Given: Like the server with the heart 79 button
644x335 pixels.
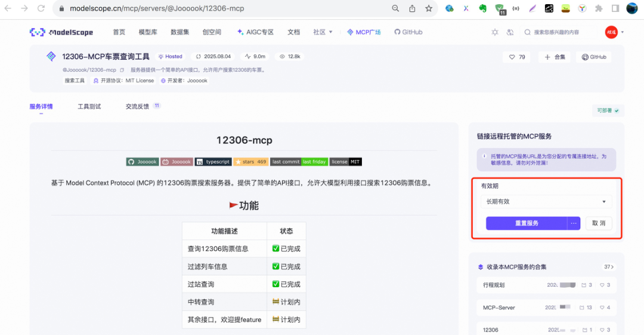Looking at the screenshot, I should 517,57.
